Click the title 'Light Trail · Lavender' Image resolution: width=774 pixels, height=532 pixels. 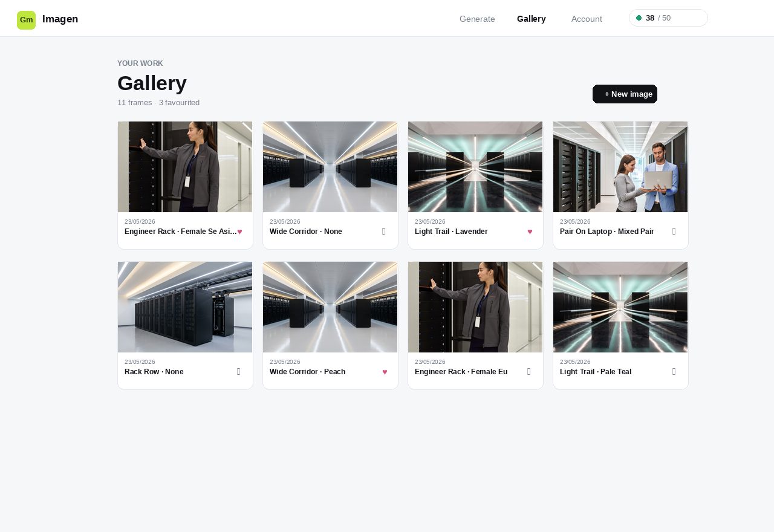(x=451, y=232)
